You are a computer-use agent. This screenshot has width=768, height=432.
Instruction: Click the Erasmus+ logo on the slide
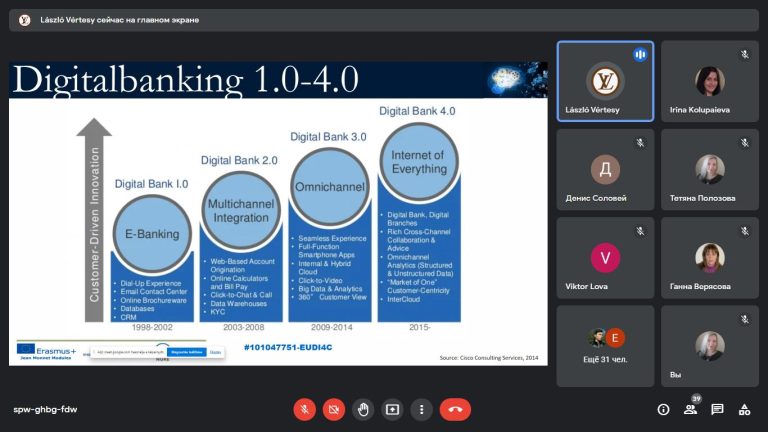point(47,351)
